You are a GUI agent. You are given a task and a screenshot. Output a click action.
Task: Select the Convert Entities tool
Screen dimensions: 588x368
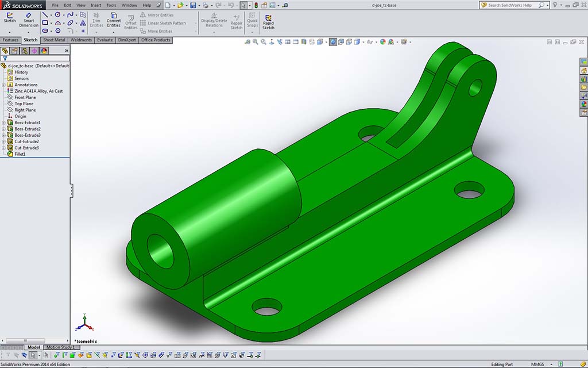114,19
